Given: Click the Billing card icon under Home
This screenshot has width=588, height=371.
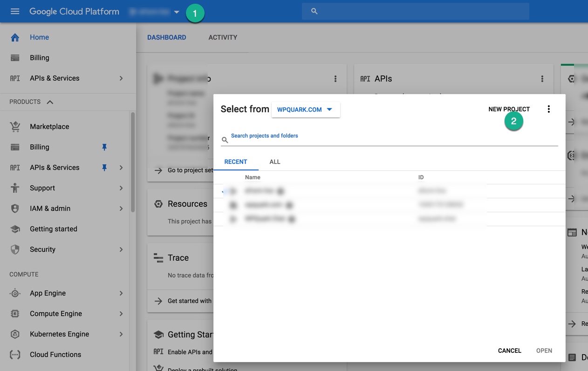Looking at the screenshot, I should (x=15, y=58).
